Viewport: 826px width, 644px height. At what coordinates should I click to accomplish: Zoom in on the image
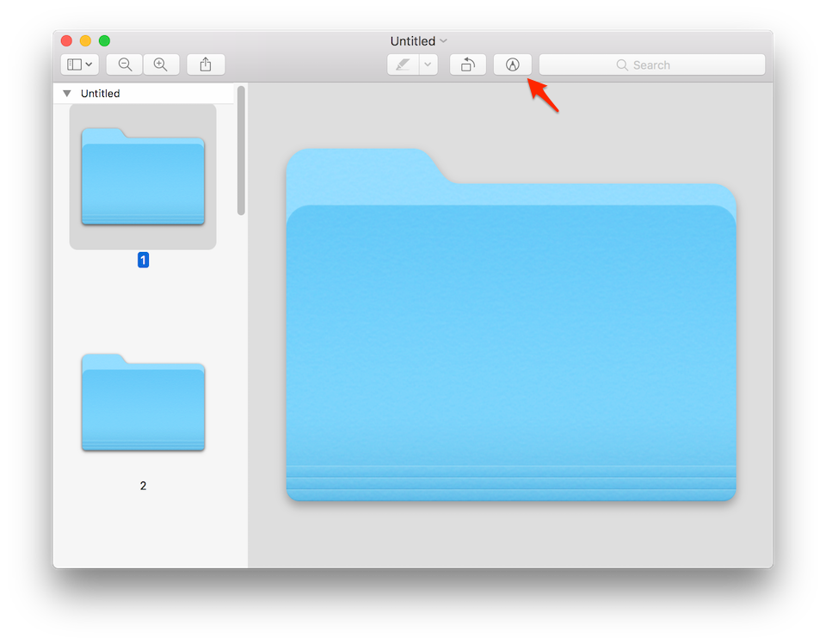coord(160,64)
